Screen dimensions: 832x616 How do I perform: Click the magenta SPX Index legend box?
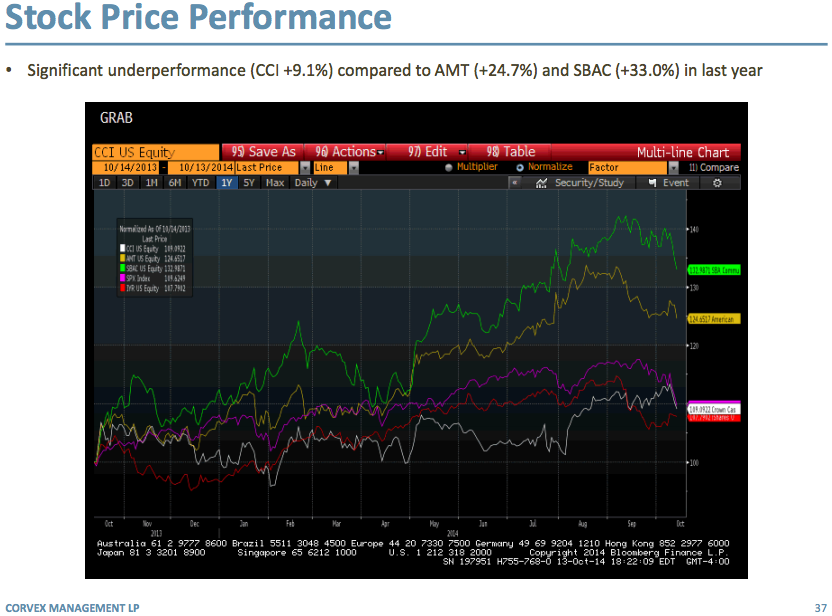(x=123, y=278)
